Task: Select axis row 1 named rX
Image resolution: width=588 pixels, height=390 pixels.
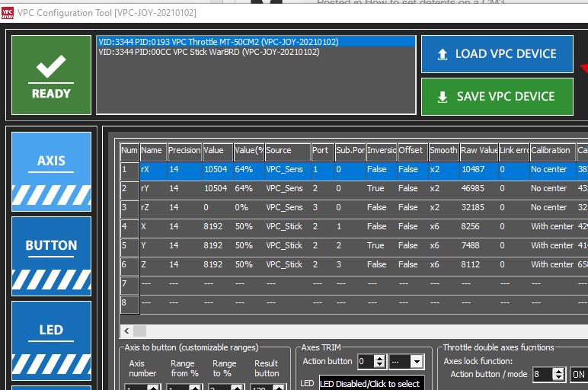Action: (x=354, y=170)
